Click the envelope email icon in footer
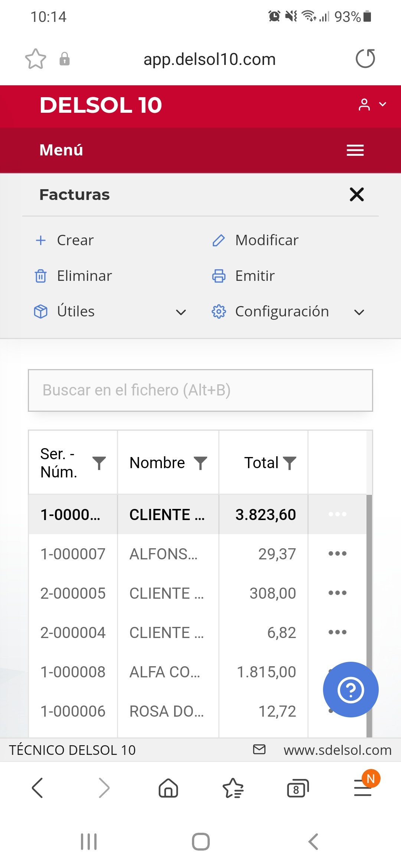Viewport: 401px width, 868px height. pyautogui.click(x=259, y=749)
